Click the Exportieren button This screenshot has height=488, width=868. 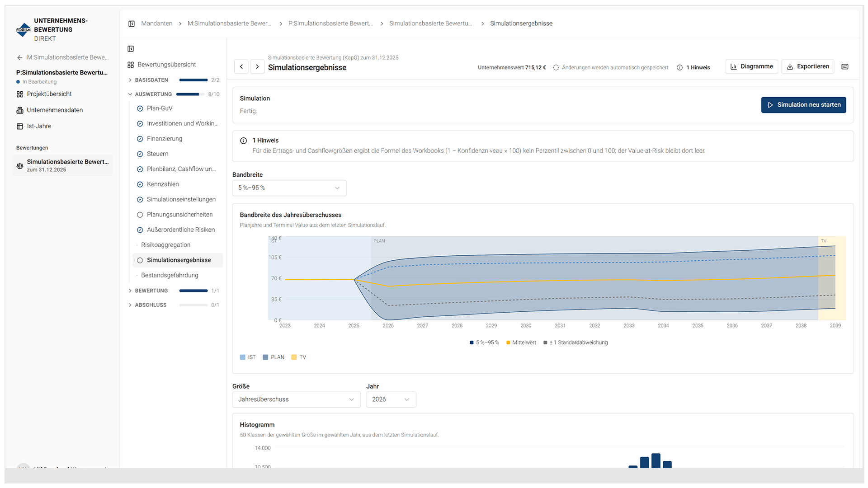[x=807, y=67]
